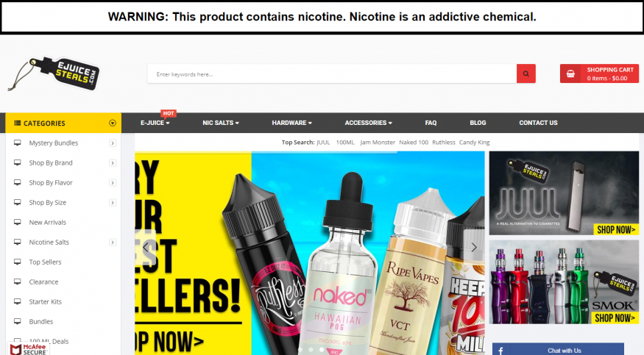Open the HARDWARE dropdown menu

click(x=291, y=123)
